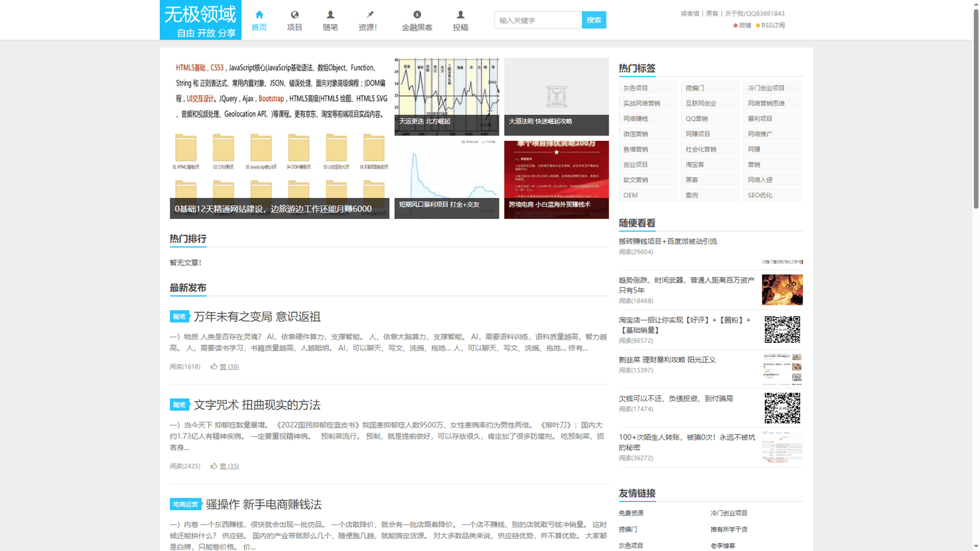Viewport: 980px width, 551px height.
Task: Open 搬砖赚钱项目+百度派被动引流 article
Action: tap(668, 241)
